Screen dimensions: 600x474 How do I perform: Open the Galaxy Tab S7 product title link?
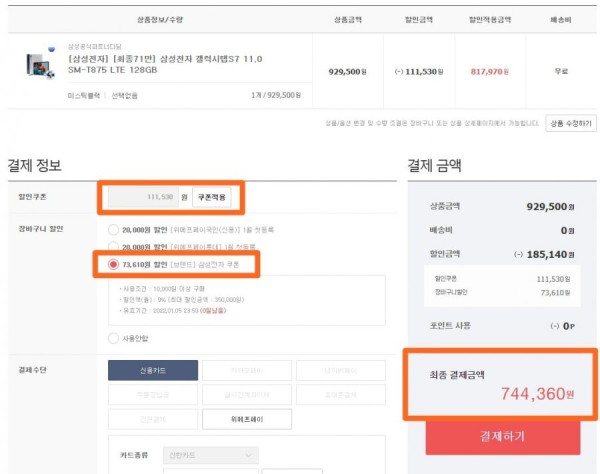click(165, 64)
